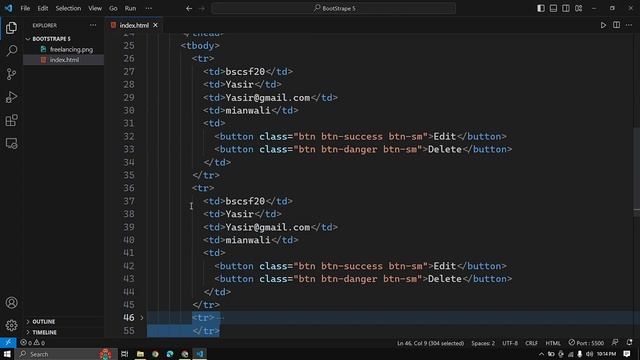This screenshot has width=640, height=360.
Task: Click Ln 46, Col 9 status entry
Action: [430, 343]
